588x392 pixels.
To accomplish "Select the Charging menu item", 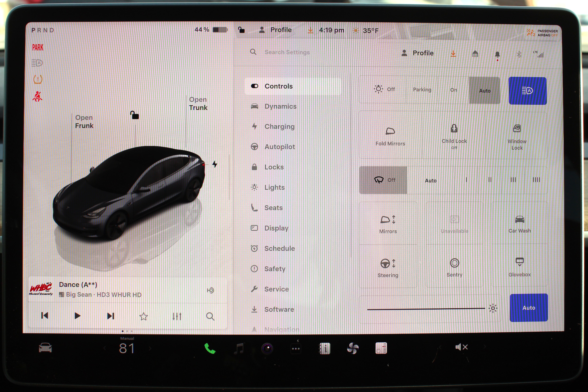I will 279,127.
